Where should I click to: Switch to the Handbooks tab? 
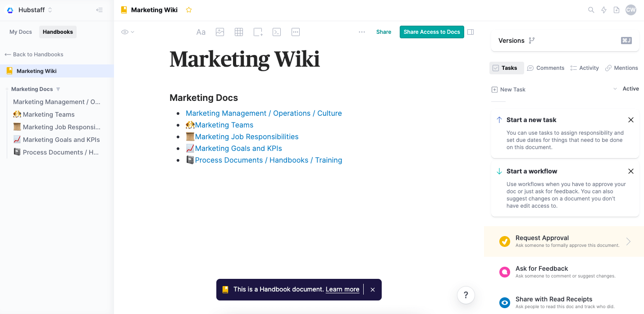58,32
